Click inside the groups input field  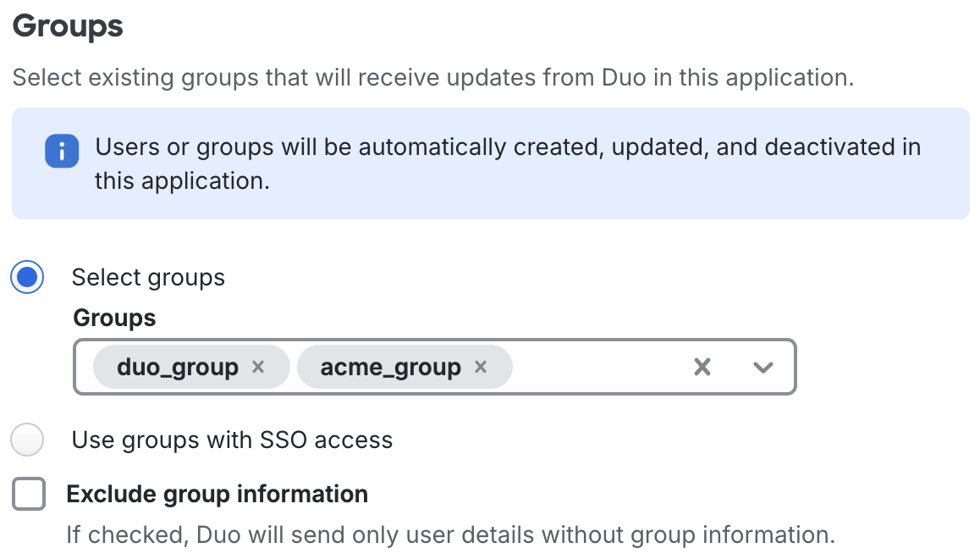click(592, 367)
